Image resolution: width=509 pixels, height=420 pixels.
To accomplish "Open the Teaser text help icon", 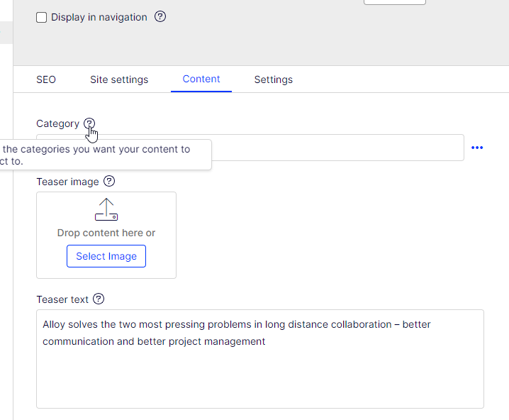I will pyautogui.click(x=99, y=299).
